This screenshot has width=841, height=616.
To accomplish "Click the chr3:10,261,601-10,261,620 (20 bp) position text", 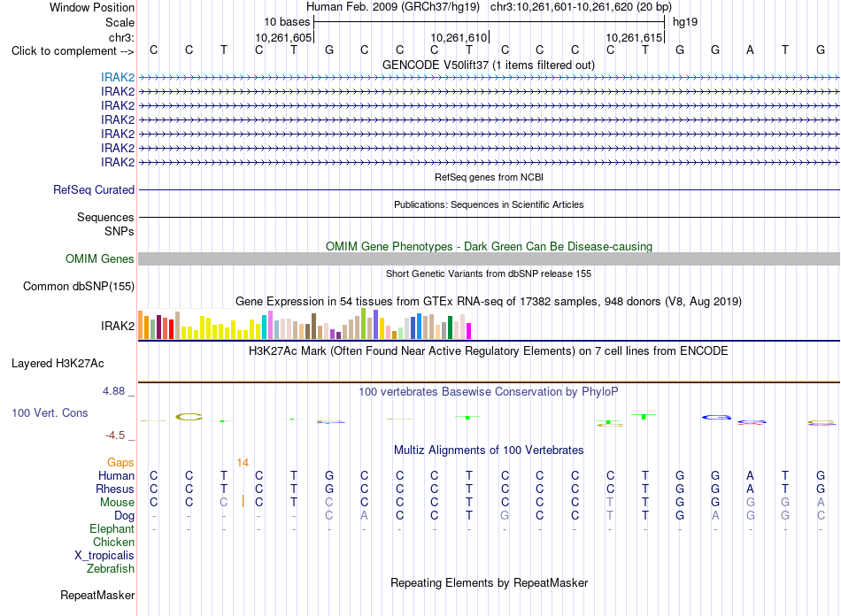I will click(581, 7).
